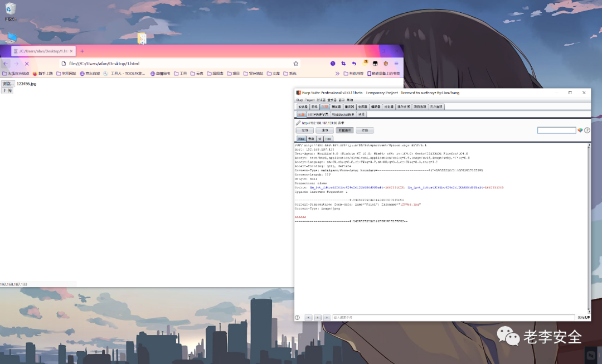Open the 京东商城 bookmark
The height and width of the screenshot is (364, 602).
[x=90, y=74]
